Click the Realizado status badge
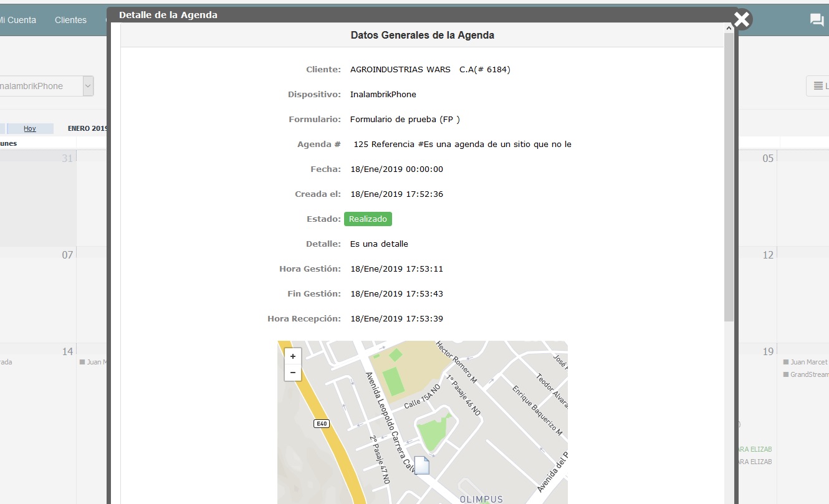The image size is (829, 504). click(x=368, y=219)
